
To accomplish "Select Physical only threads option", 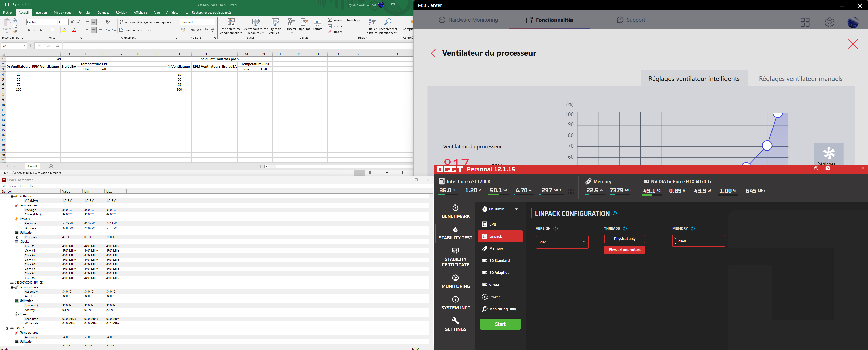I will coord(624,239).
